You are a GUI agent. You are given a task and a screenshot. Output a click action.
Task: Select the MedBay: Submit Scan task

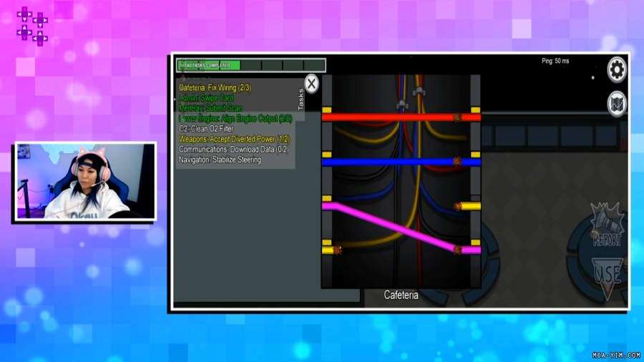pyautogui.click(x=210, y=108)
